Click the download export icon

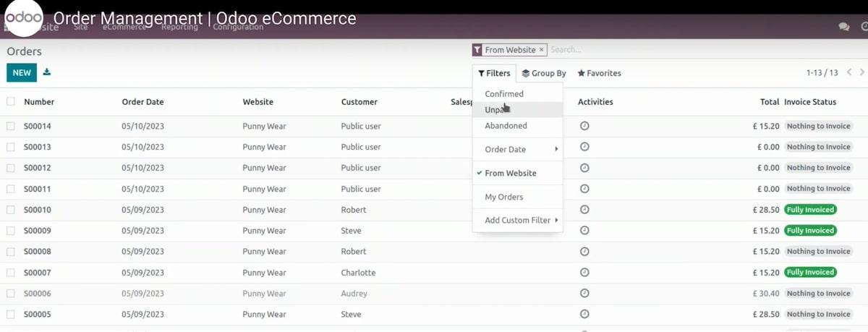click(47, 72)
